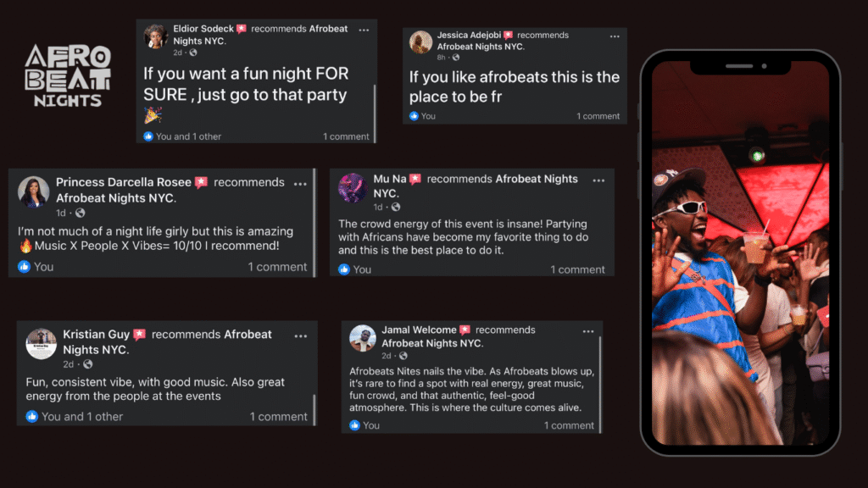
Task: Open three-dot menu on Princess Darcella's post
Action: [x=300, y=183]
